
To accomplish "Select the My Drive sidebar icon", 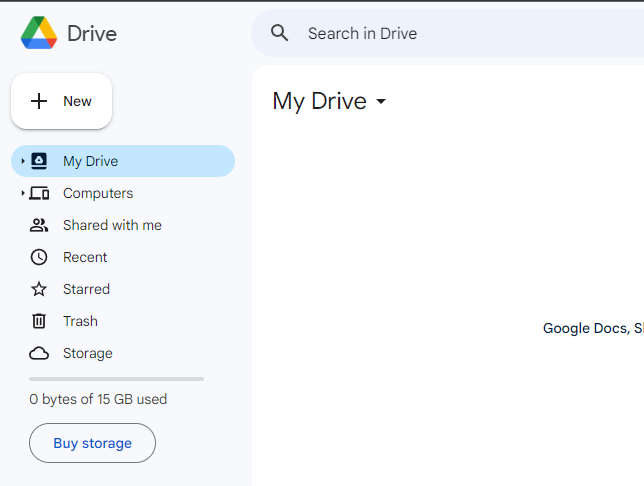I will [x=39, y=161].
